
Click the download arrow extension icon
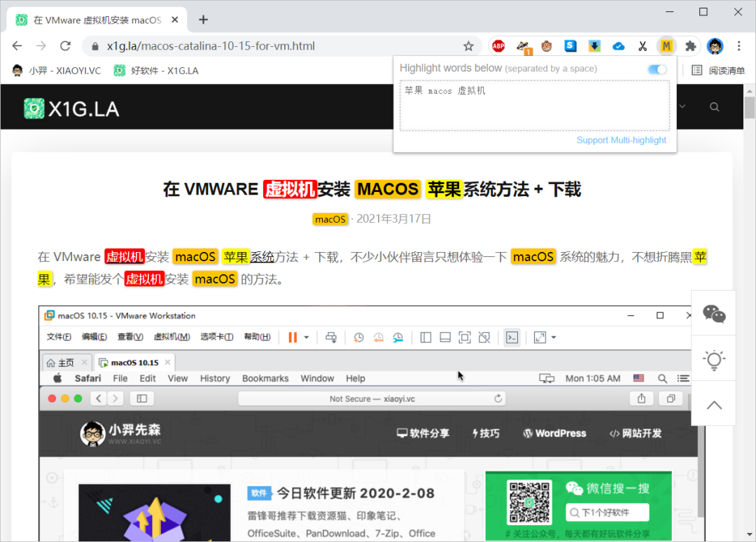click(x=594, y=46)
